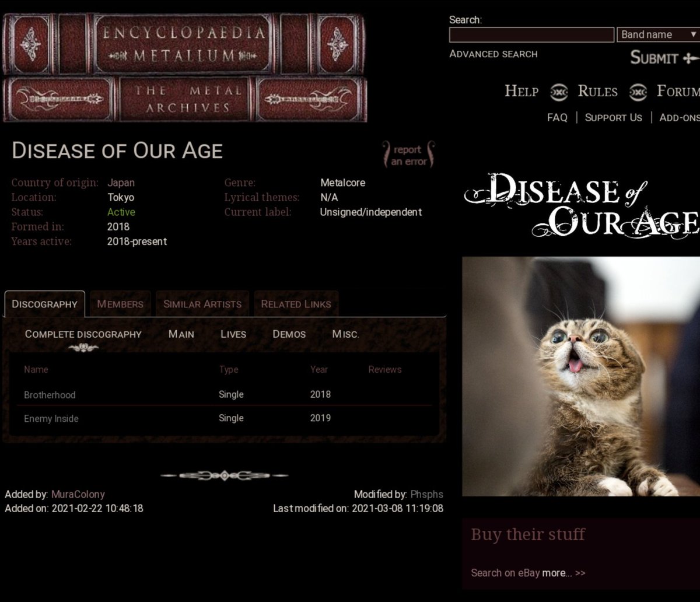
Task: Click the Name column header
Action: click(x=36, y=369)
